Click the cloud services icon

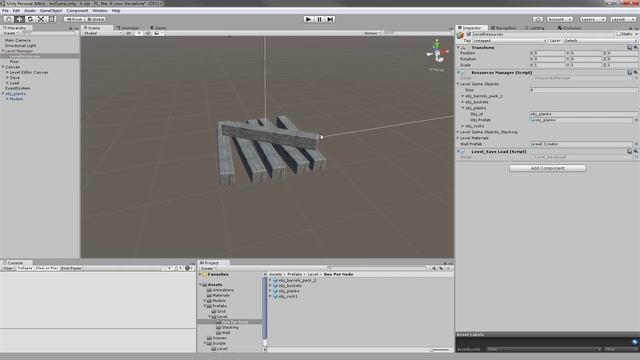(538, 19)
